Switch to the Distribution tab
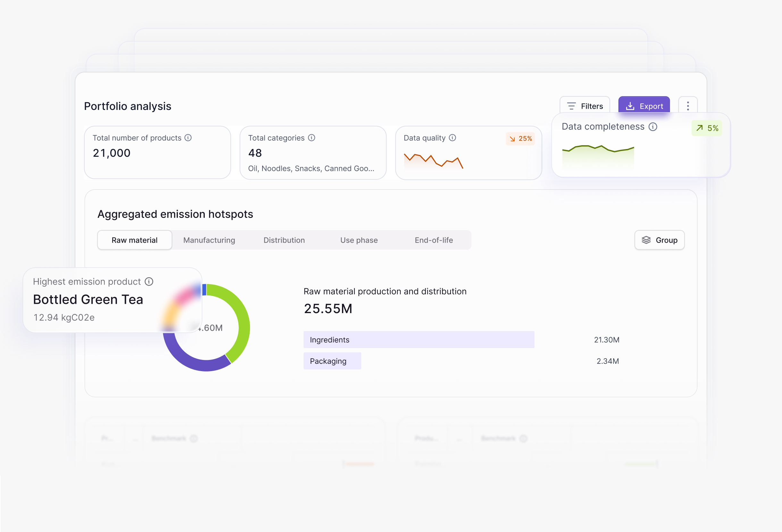 click(284, 240)
